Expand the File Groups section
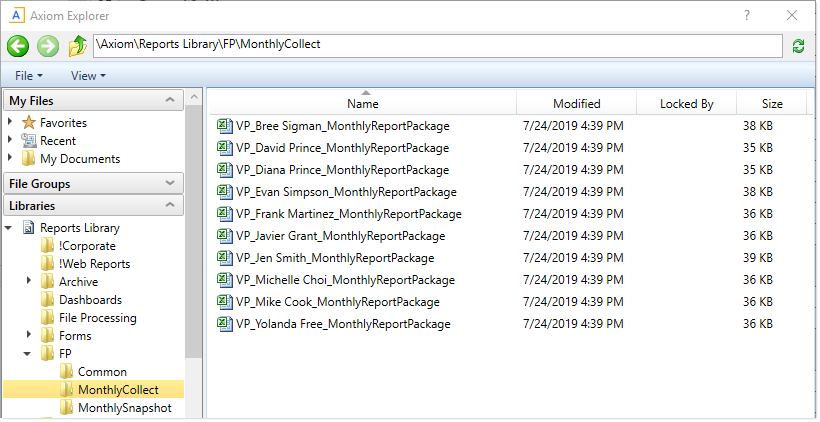This screenshot has height=422, width=820. pyautogui.click(x=171, y=184)
